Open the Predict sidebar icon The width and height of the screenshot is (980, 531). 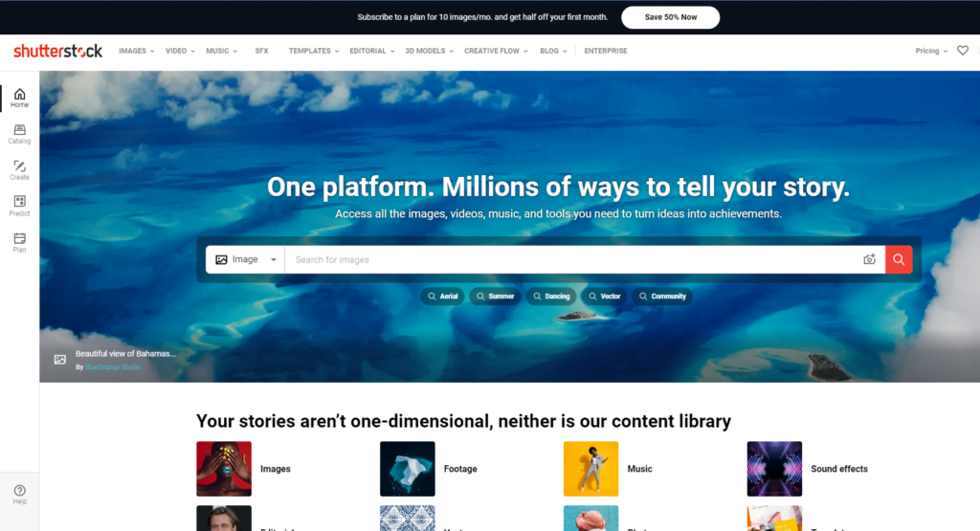pos(19,206)
